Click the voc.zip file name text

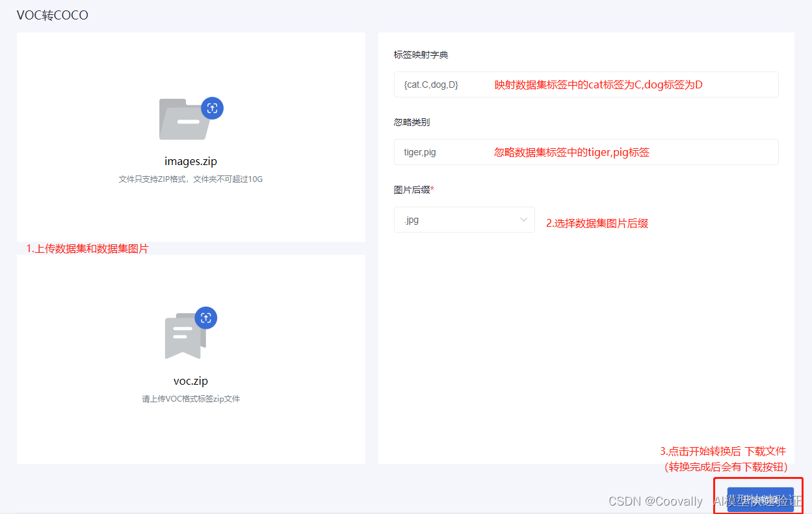click(190, 381)
